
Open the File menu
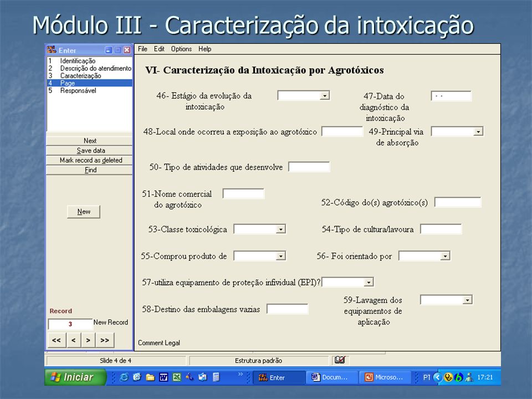click(142, 49)
